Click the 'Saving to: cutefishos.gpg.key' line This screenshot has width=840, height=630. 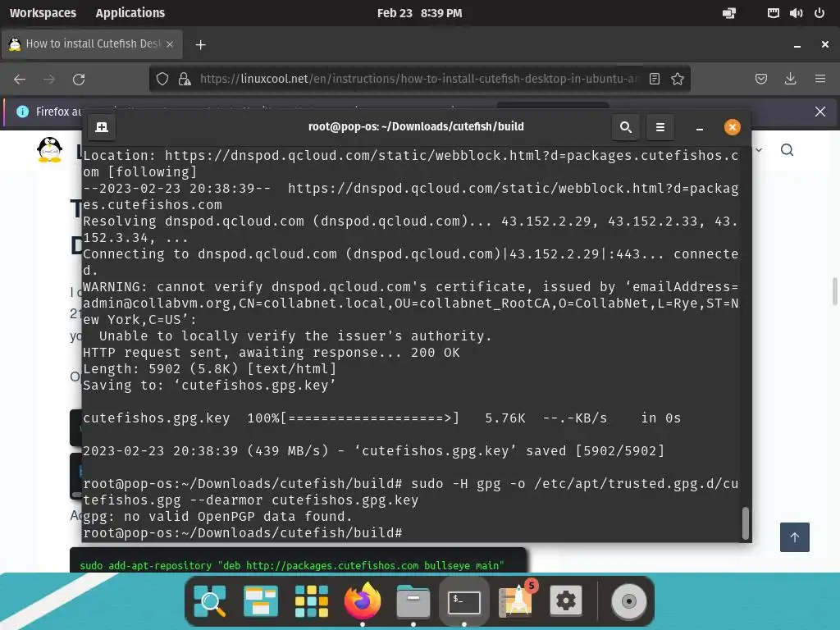[209, 386]
